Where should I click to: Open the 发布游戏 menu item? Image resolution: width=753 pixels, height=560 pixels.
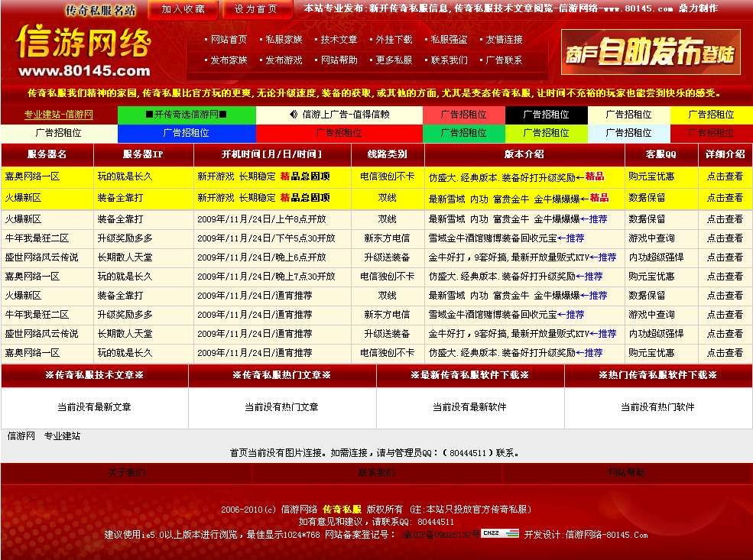[x=284, y=60]
